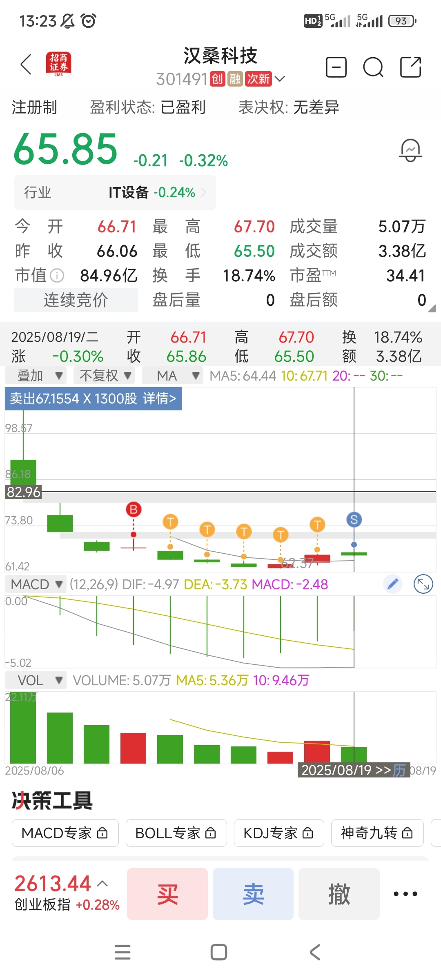Expand the index bar caret by 2613.44
The width and height of the screenshot is (441, 980).
[102, 884]
